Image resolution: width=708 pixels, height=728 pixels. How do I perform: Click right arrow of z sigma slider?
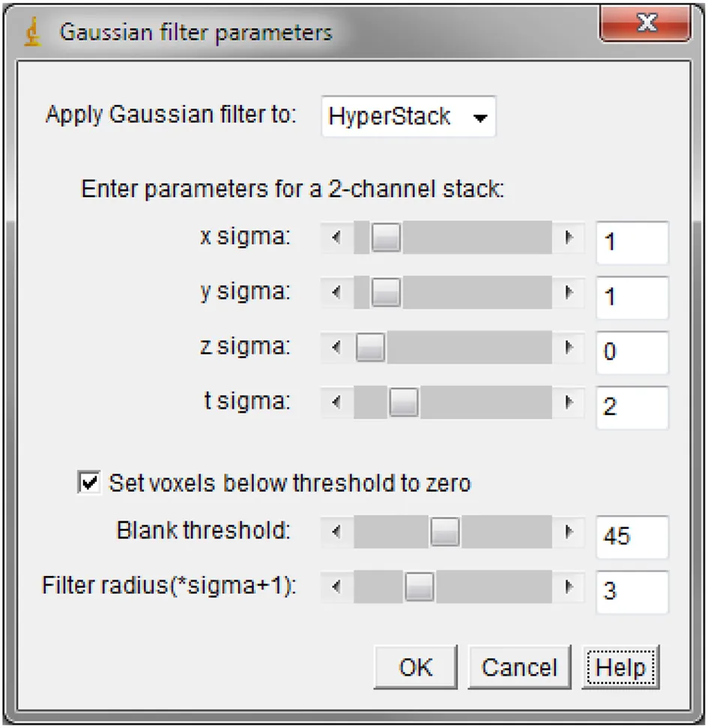[x=569, y=348]
